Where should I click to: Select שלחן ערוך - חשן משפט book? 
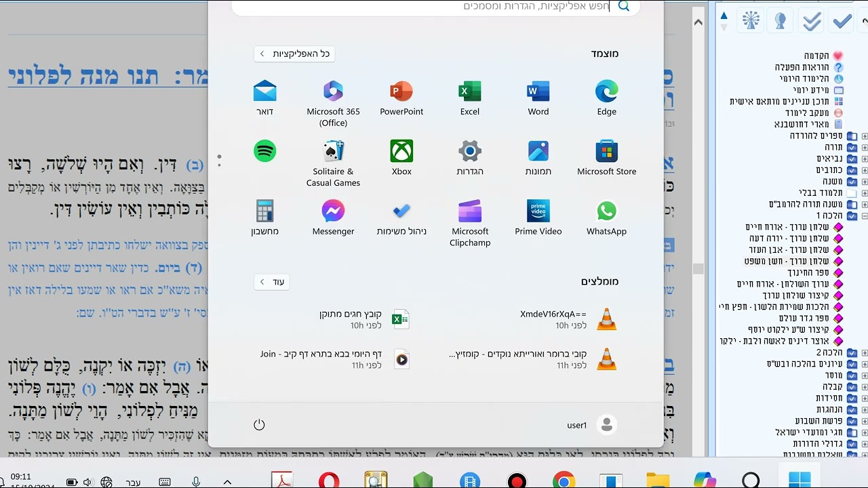[787, 262]
